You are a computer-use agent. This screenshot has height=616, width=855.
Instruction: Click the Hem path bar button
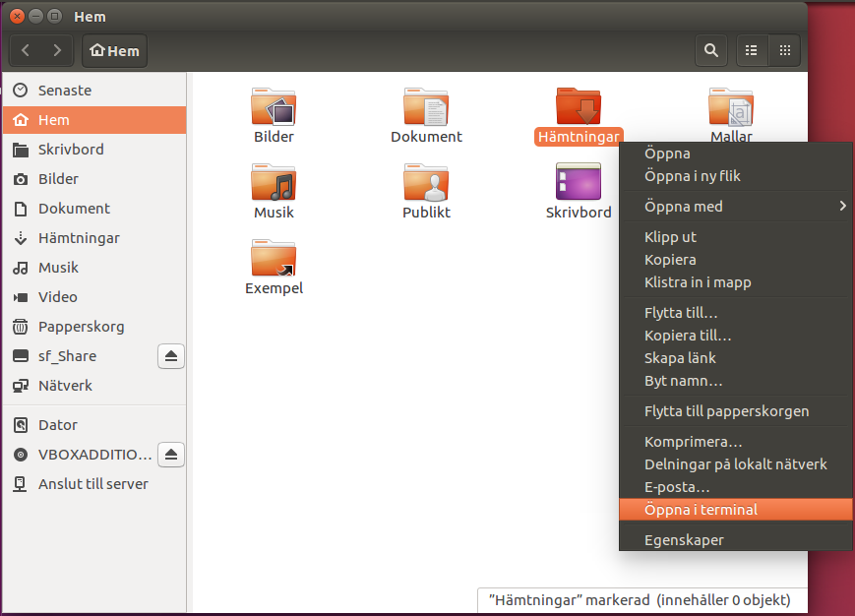tap(114, 51)
